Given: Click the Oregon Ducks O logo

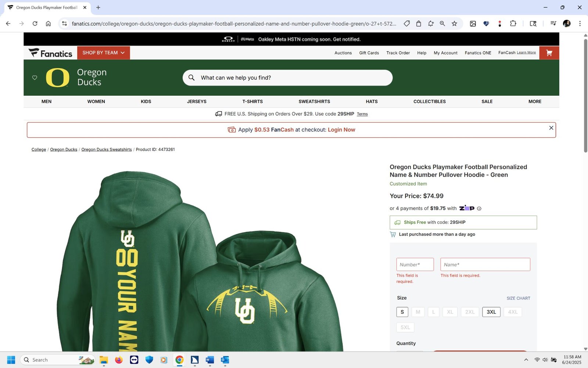Looking at the screenshot, I should (58, 78).
